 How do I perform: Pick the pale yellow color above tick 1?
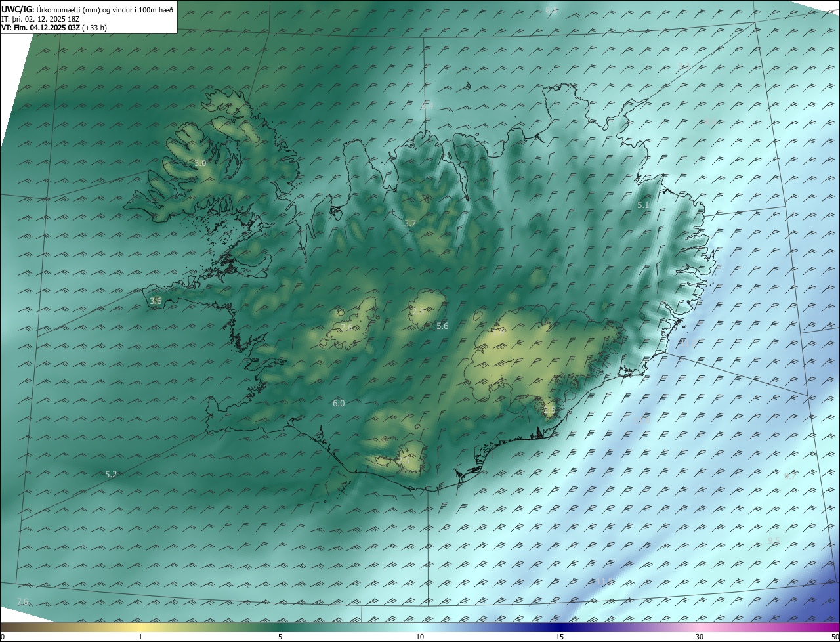click(140, 627)
